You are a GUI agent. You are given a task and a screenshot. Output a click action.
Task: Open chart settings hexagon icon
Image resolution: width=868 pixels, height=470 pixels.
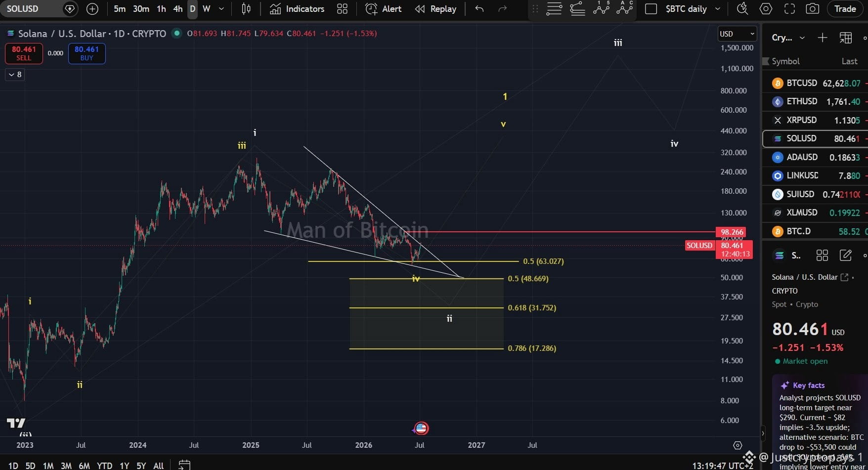click(766, 9)
